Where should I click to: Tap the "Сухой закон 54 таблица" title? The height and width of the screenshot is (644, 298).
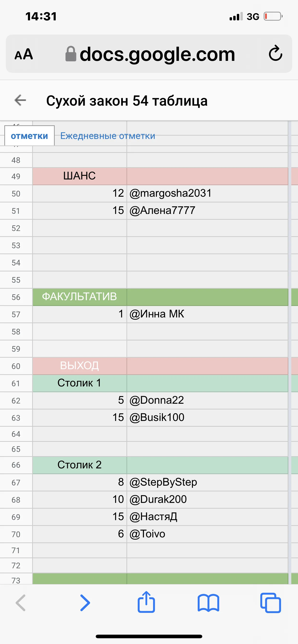click(x=127, y=101)
